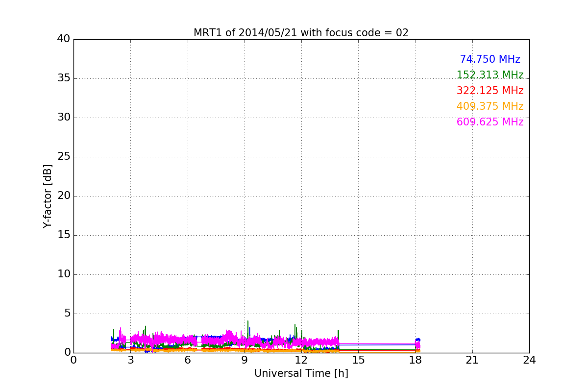Click y-axis tick label 20
The image size is (588, 392).
[x=64, y=196]
